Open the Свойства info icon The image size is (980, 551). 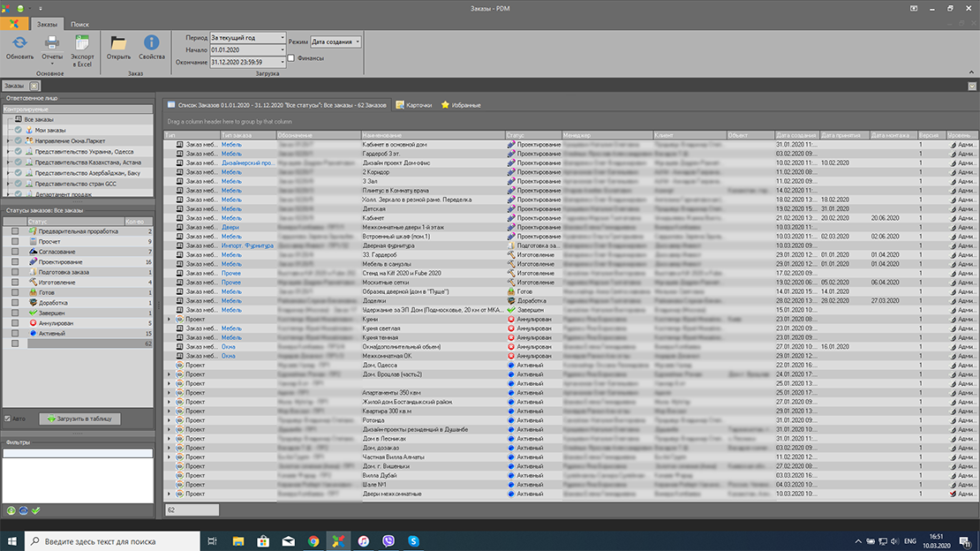coord(151,43)
